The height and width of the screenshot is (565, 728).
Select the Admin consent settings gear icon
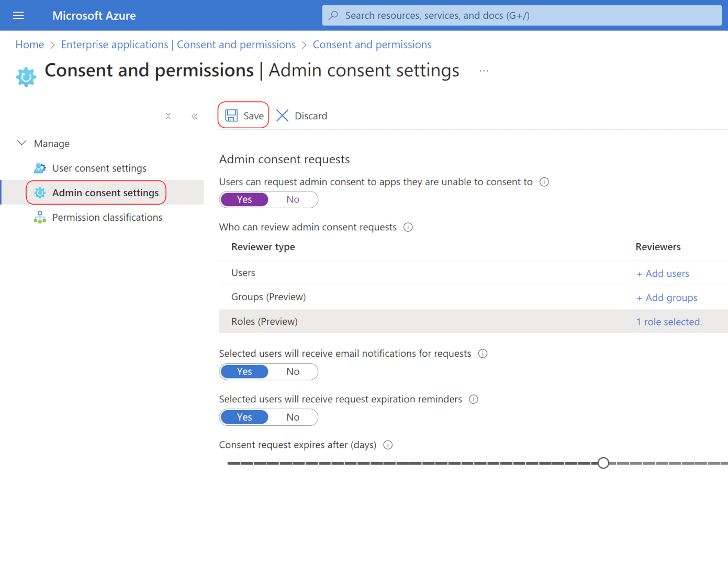[40, 193]
